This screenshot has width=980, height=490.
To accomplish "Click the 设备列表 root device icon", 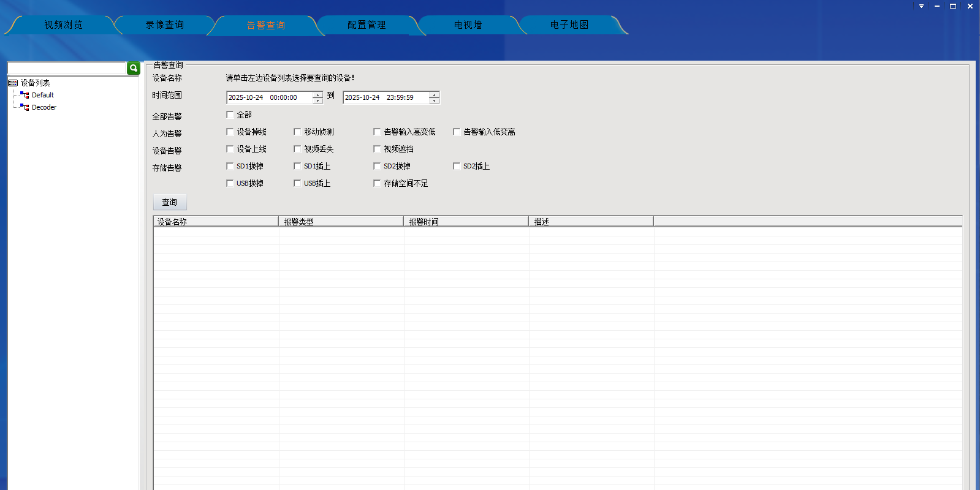I will pyautogui.click(x=13, y=83).
